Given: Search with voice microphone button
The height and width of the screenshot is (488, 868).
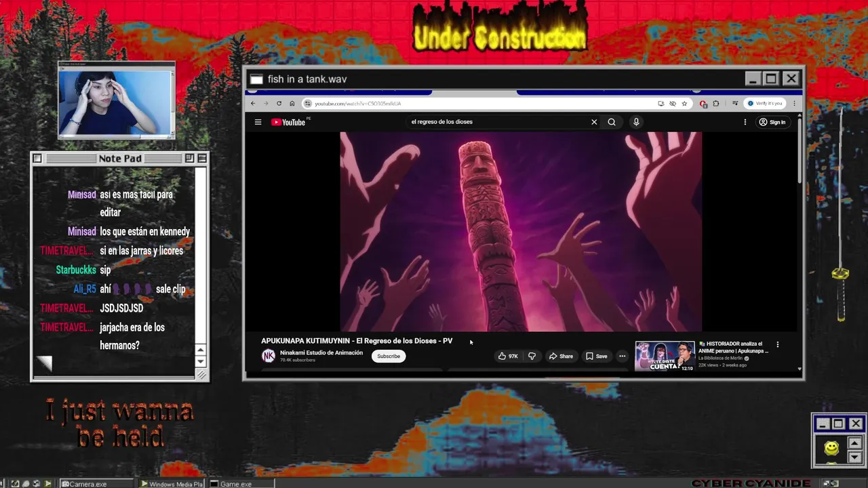Looking at the screenshot, I should [636, 122].
